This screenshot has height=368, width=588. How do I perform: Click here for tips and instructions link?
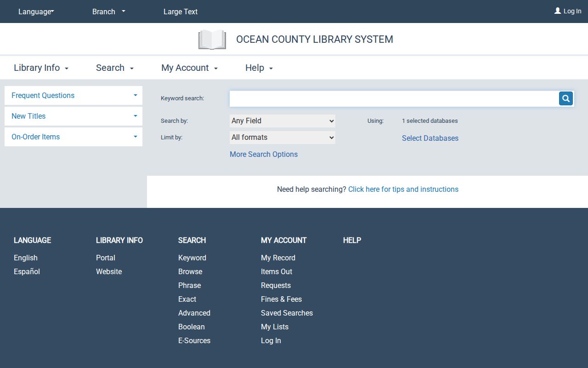tap(403, 189)
